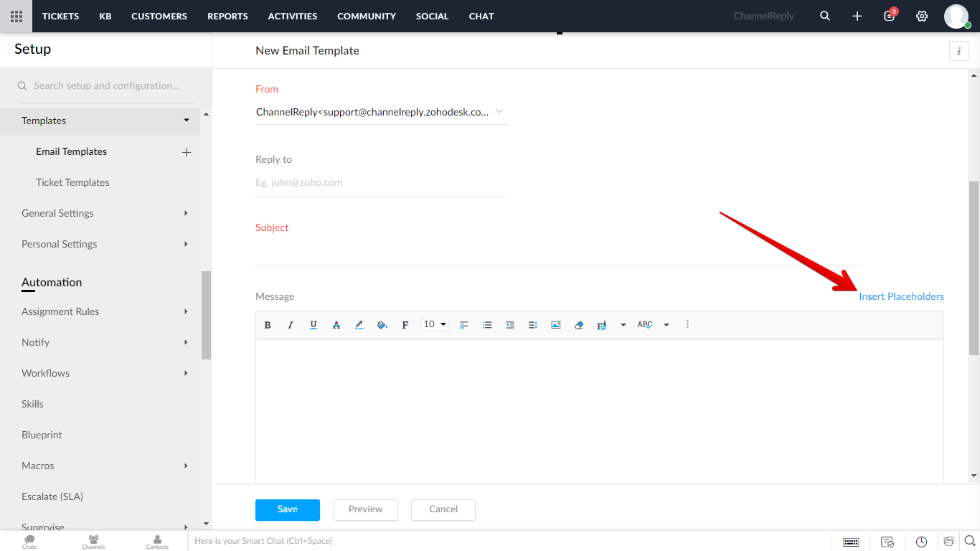The height and width of the screenshot is (551, 980).
Task: Open the setup gear icon in header
Action: click(922, 16)
